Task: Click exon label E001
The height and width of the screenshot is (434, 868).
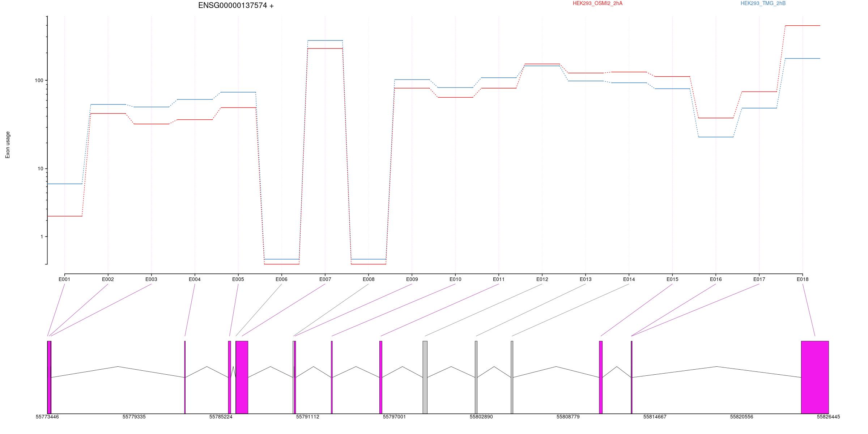Action: (x=64, y=279)
